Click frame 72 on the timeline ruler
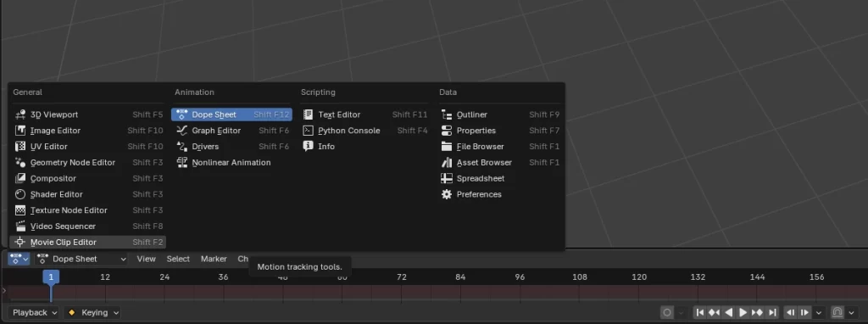This screenshot has width=868, height=324. point(402,277)
